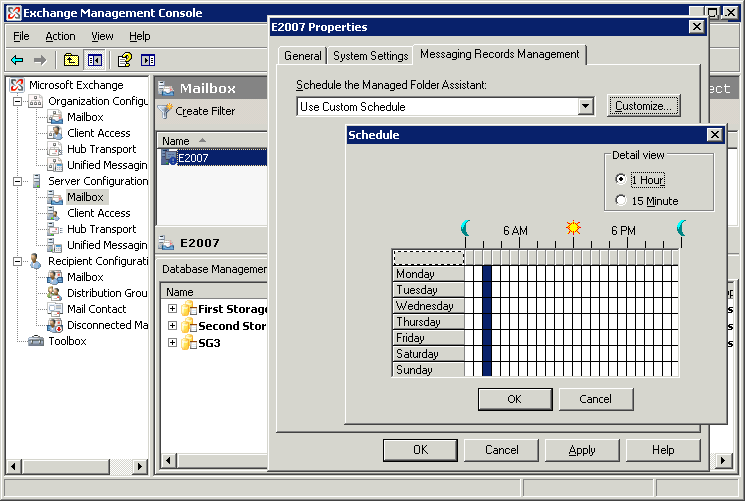Screen dimensions: 745x501
Task: Select the Microsoft Exchange root node icon
Action: (17, 85)
